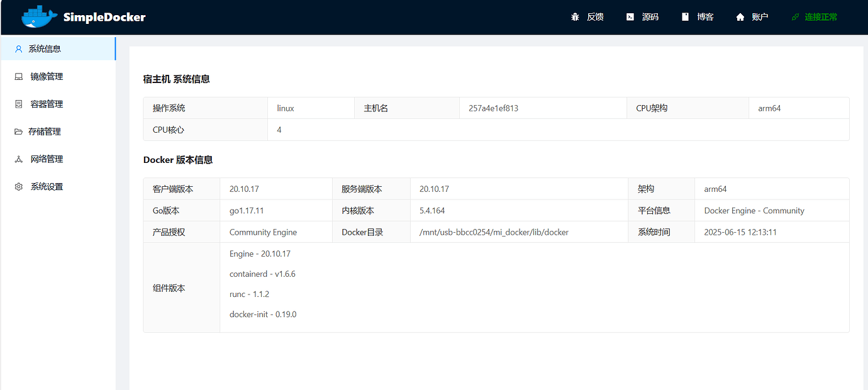
Task: Select kernel version 5.4.164
Action: (x=520, y=211)
